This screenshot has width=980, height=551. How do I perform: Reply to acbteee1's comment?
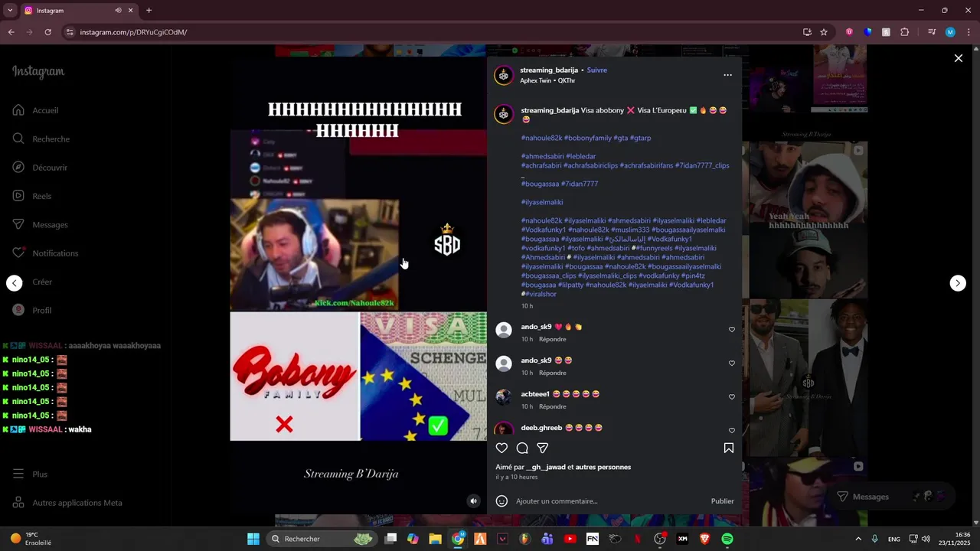click(x=552, y=406)
